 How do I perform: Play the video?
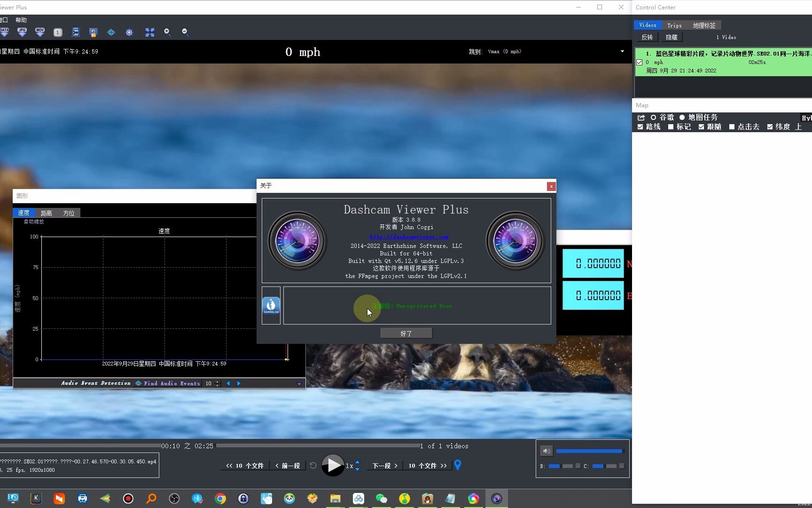pos(333,465)
